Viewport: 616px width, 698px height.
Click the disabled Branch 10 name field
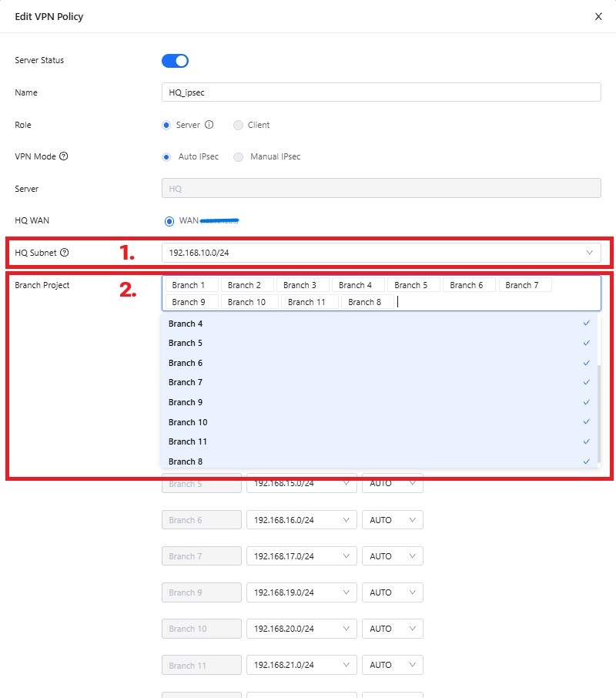pos(202,629)
